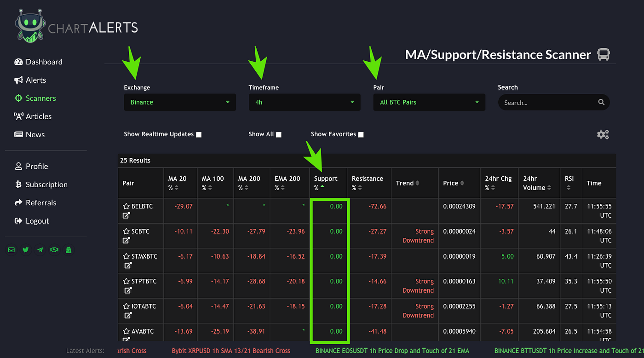Open STPTBTC chart in external link icon
This screenshot has height=358, width=644.
(128, 290)
